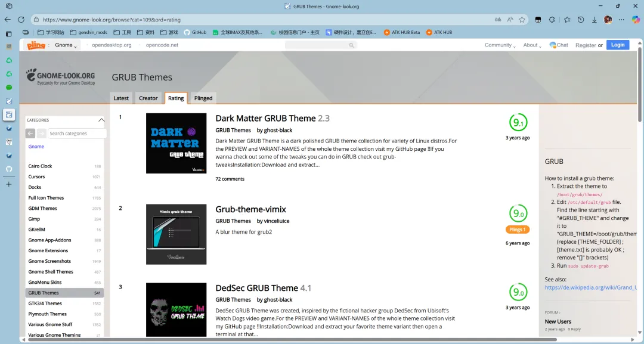The height and width of the screenshot is (344, 644).
Task: Reload the page with the refresh icon
Action: pos(21,19)
